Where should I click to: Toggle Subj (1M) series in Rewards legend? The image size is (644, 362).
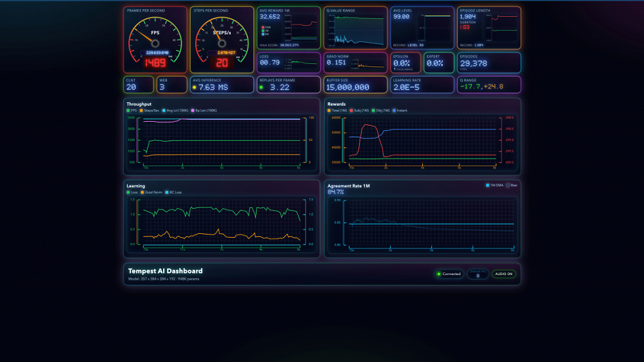[359, 110]
